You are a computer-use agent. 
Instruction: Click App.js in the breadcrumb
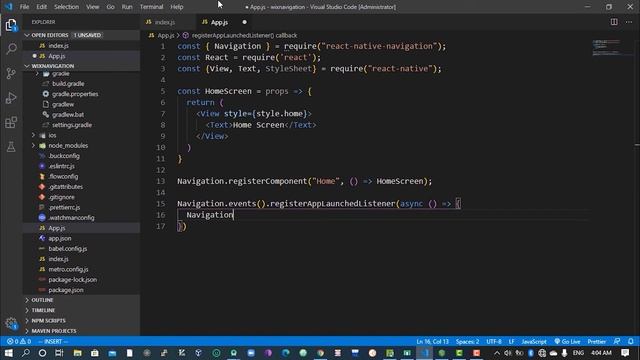tap(166, 36)
